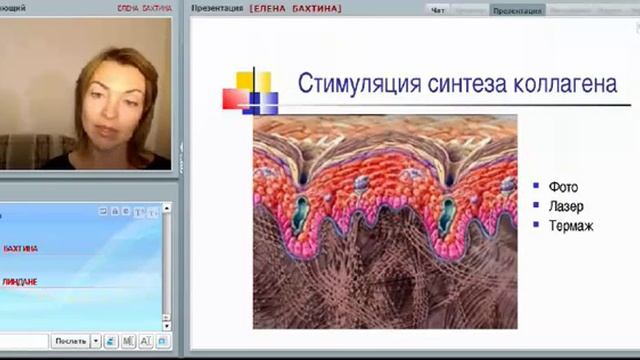This screenshot has width=640, height=360.
Task: Click the lock icon in chat header
Action: (115, 211)
